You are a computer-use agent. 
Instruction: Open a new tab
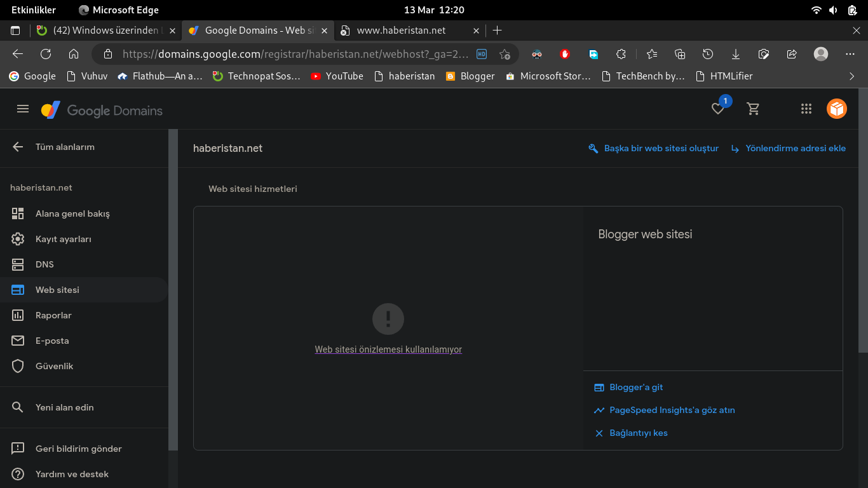(497, 30)
